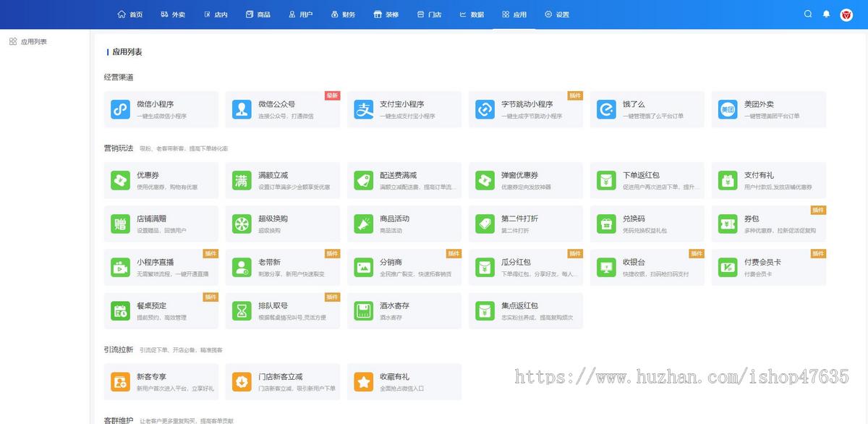Click the 快捷收银,扫码枪扫码支付 description
Viewport: 868px width, 424px height.
[656, 274]
